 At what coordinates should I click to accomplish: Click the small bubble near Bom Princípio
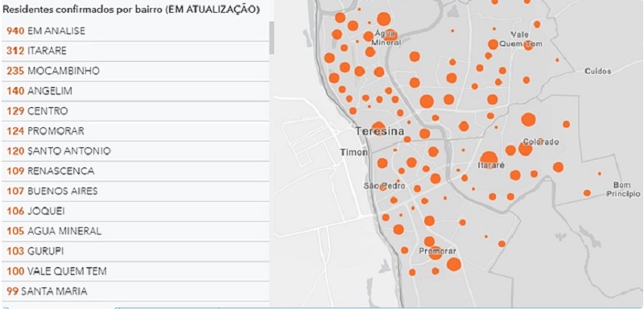(x=587, y=193)
